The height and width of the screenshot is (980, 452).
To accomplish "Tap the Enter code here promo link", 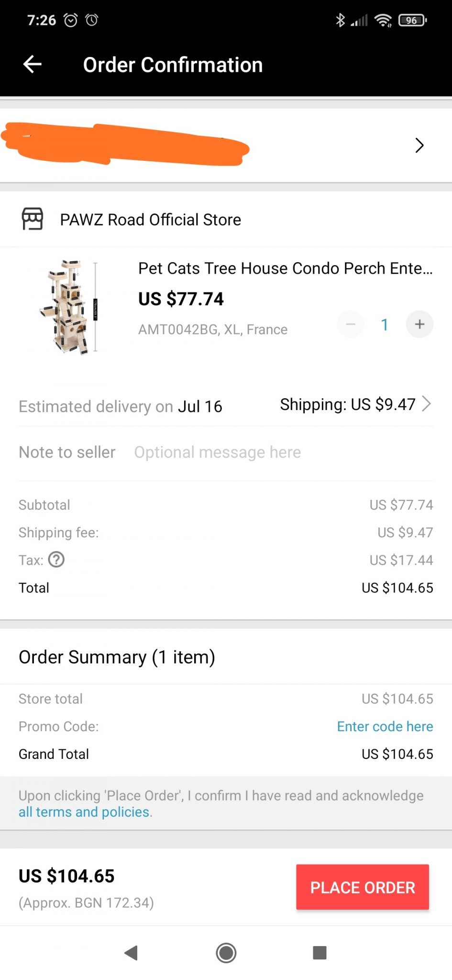I will click(x=385, y=726).
